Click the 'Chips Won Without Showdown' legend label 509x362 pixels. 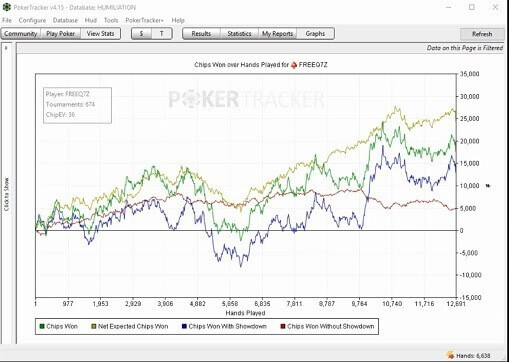tap(331, 327)
